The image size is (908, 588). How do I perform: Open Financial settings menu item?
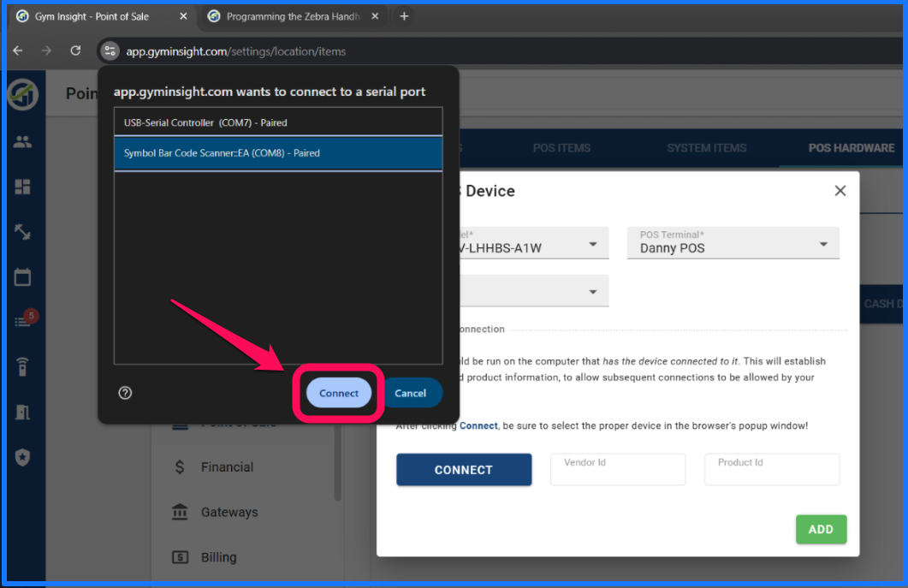227,467
